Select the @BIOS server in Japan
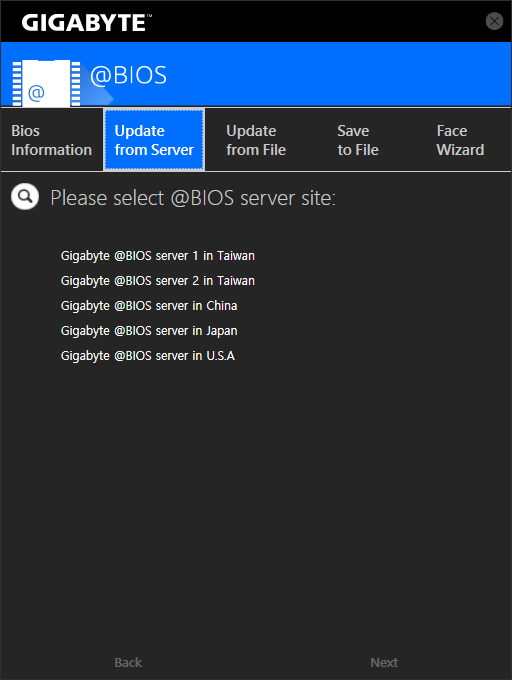 click(x=149, y=331)
